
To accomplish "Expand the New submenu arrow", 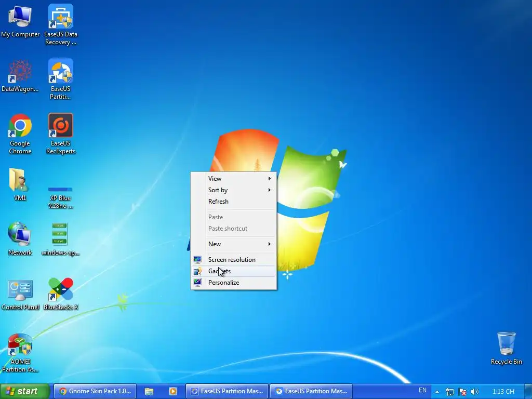I will click(x=270, y=244).
